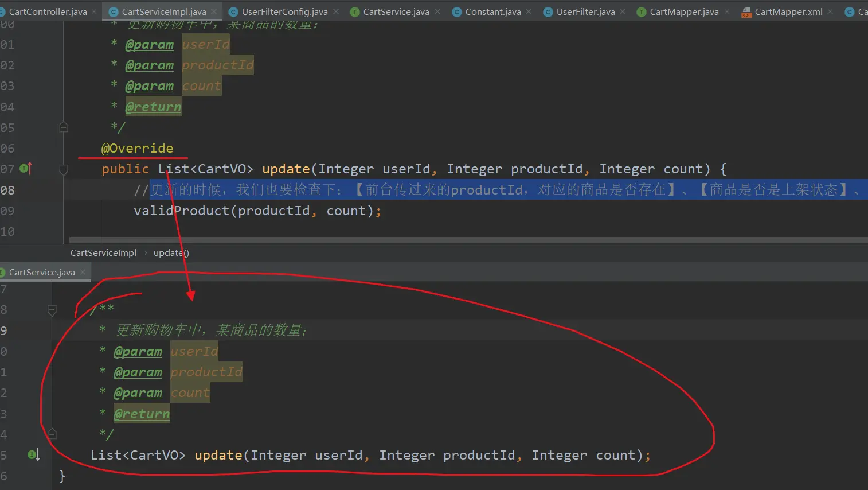The image size is (868, 490).
Task: Close the CartServiceImpl.java tab
Action: (x=214, y=11)
